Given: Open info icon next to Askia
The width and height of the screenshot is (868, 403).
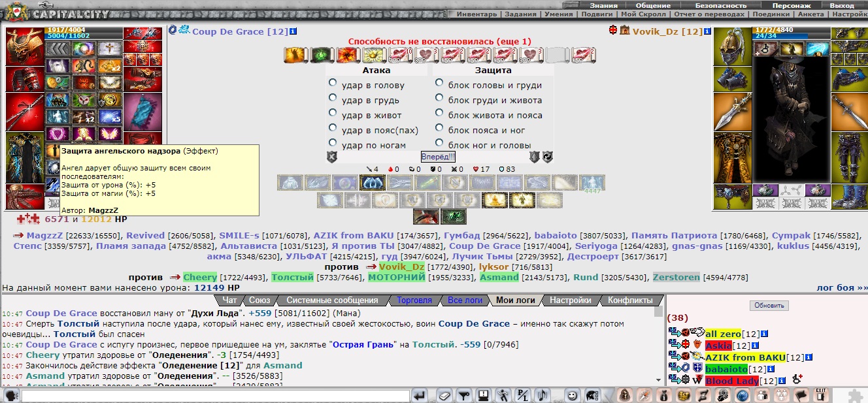Looking at the screenshot, I should click(x=756, y=346).
